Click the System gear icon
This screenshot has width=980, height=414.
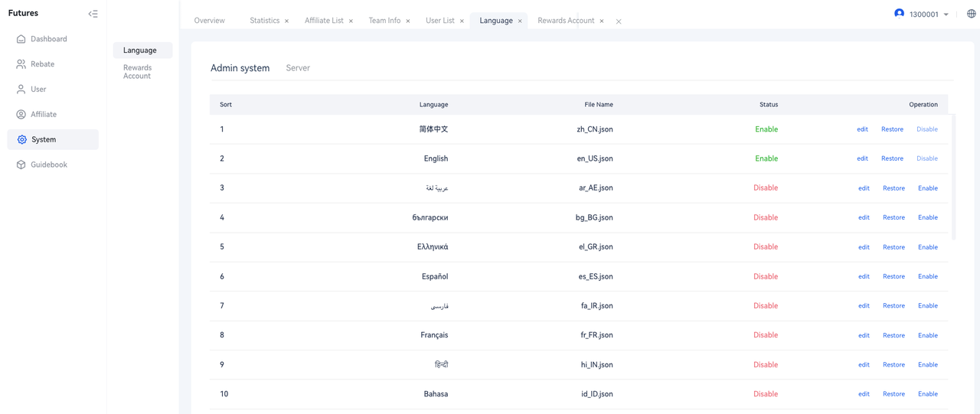pyautogui.click(x=21, y=140)
